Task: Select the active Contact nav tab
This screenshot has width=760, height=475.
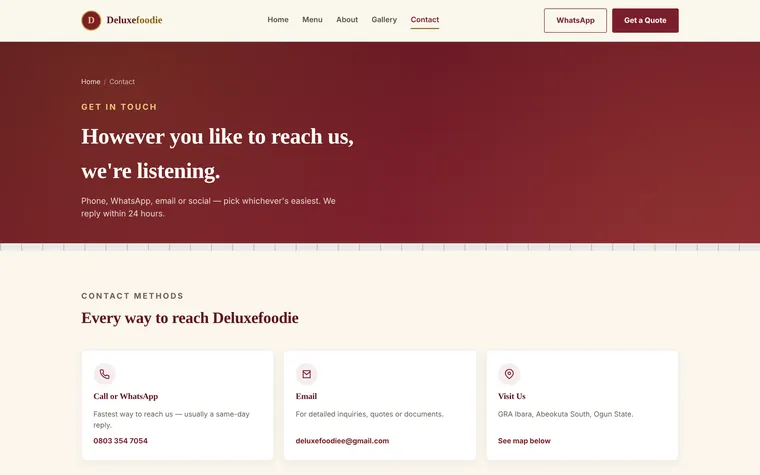Action: 425,20
